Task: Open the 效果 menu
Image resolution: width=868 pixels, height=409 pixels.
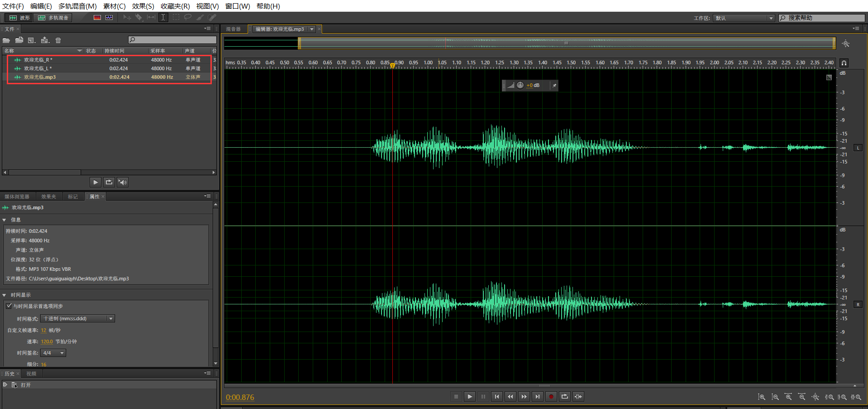Action: [x=143, y=6]
